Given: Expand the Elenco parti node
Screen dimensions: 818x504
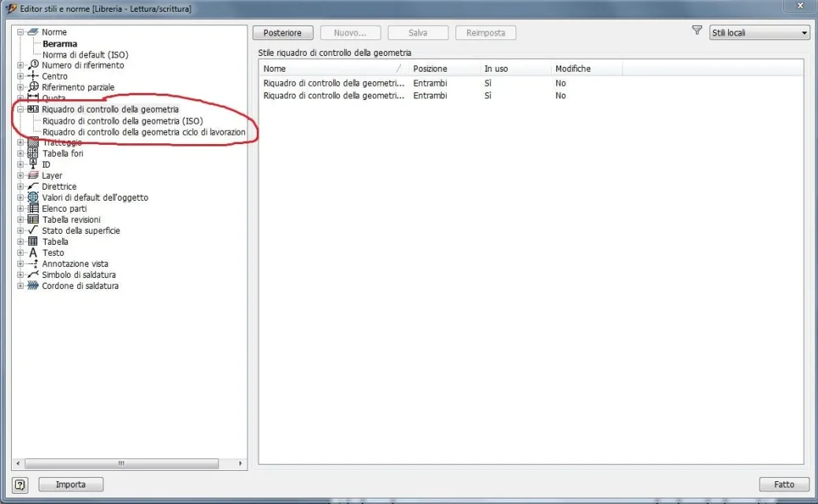Looking at the screenshot, I should click(x=20, y=209).
